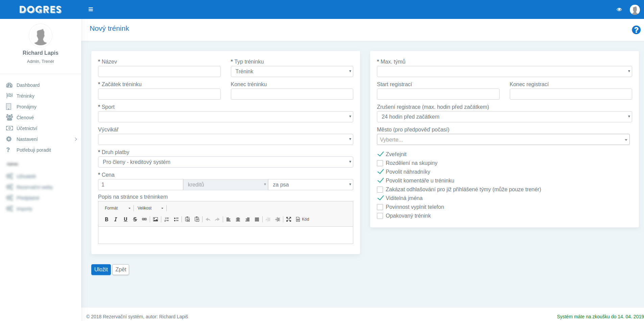Insert an image via editor toolbar
The image size is (644, 321).
point(156,219)
